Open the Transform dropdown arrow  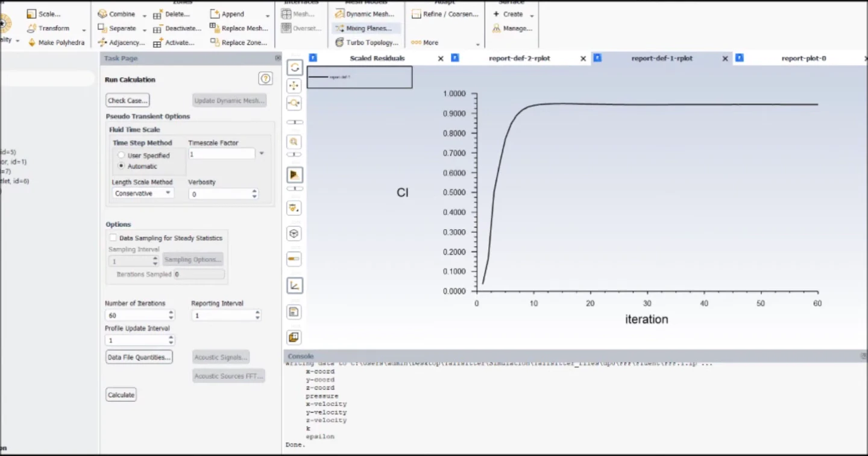coord(84,29)
